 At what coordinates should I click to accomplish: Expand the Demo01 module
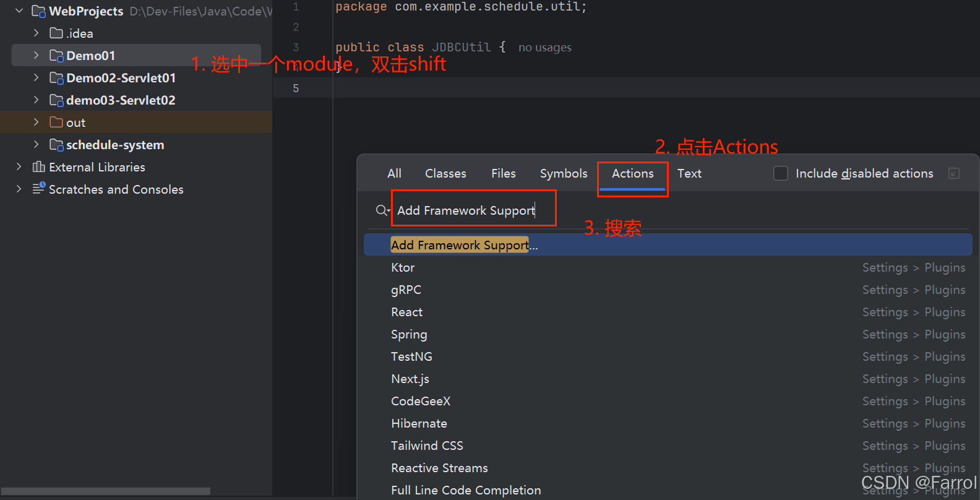coord(36,56)
